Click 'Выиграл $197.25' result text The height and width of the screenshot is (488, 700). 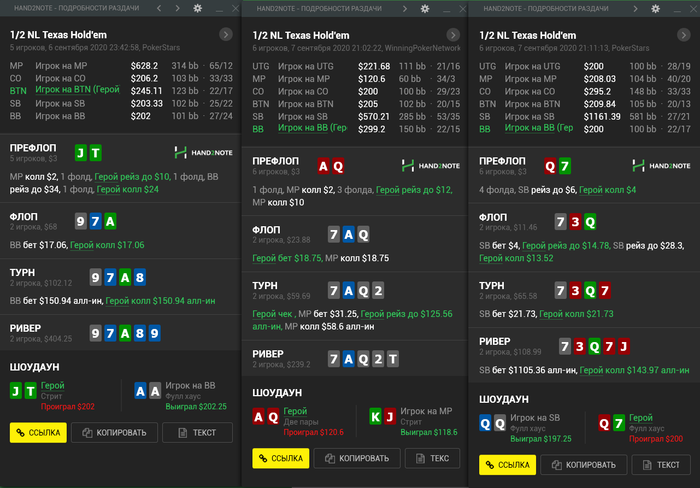pos(541,439)
